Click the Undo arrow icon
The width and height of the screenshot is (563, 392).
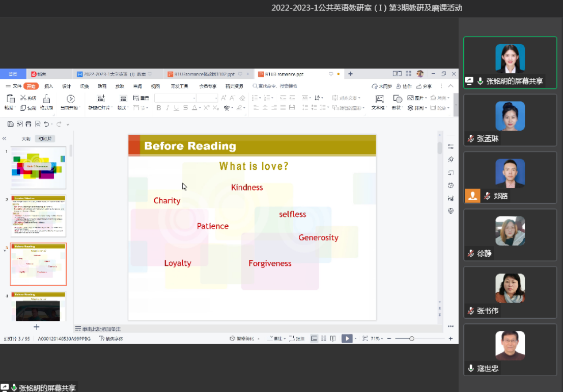[46, 124]
